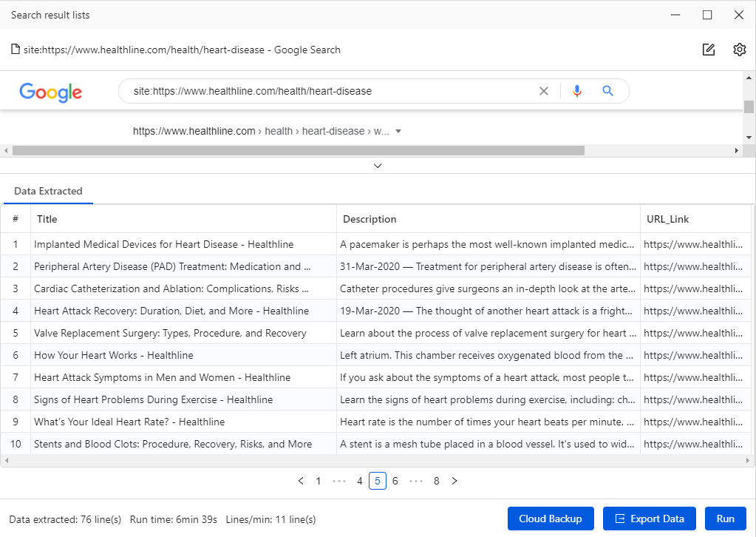Go to the next results page arrow
The height and width of the screenshot is (537, 756).
454,481
